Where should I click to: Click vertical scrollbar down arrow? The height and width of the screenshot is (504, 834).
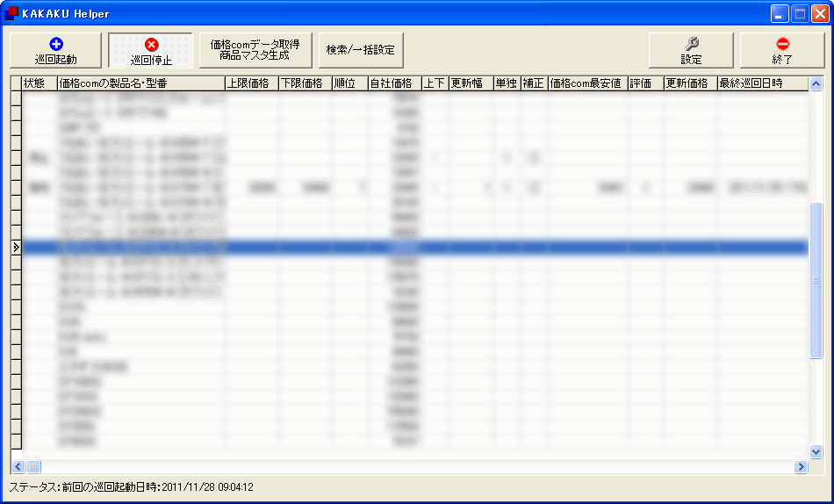[816, 452]
